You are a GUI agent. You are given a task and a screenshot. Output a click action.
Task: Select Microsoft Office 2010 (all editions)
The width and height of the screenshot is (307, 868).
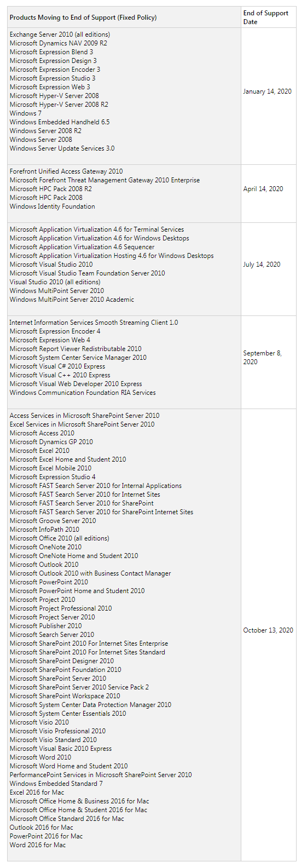pyautogui.click(x=60, y=538)
